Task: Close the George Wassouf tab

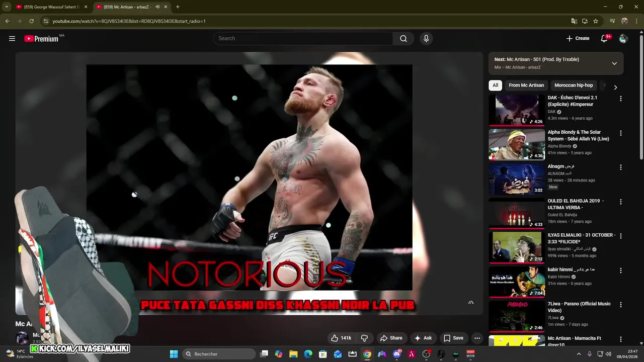Action: click(86, 7)
